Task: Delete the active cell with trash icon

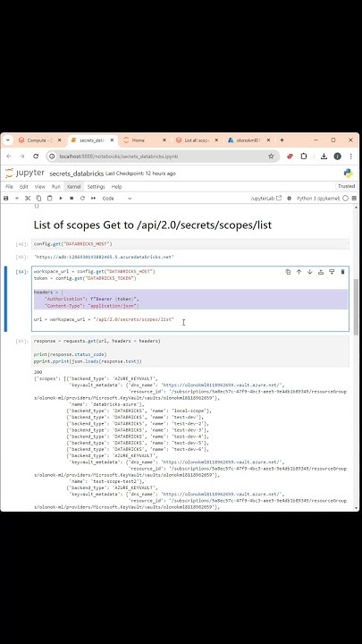Action: click(x=342, y=272)
